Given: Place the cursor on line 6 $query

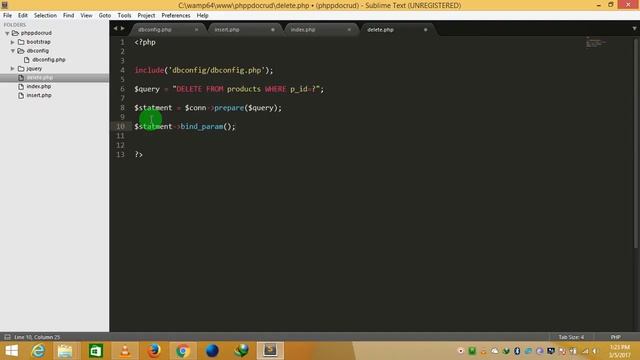Looking at the screenshot, I should coord(147,89).
